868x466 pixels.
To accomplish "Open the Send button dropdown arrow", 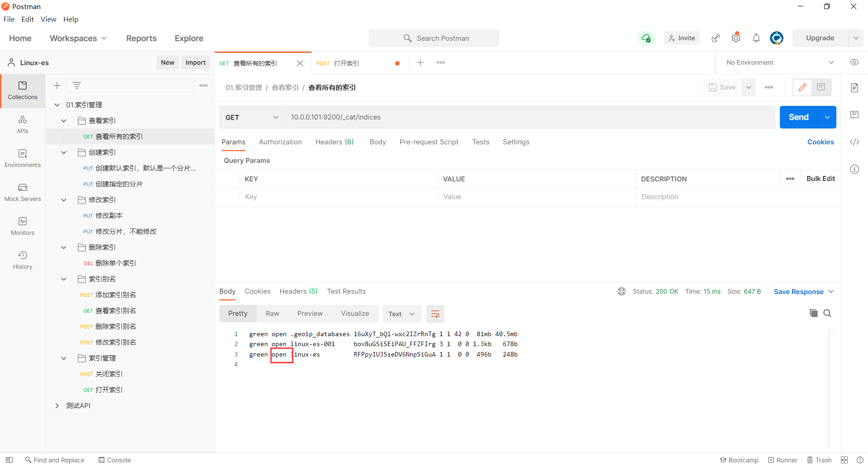I will point(827,117).
